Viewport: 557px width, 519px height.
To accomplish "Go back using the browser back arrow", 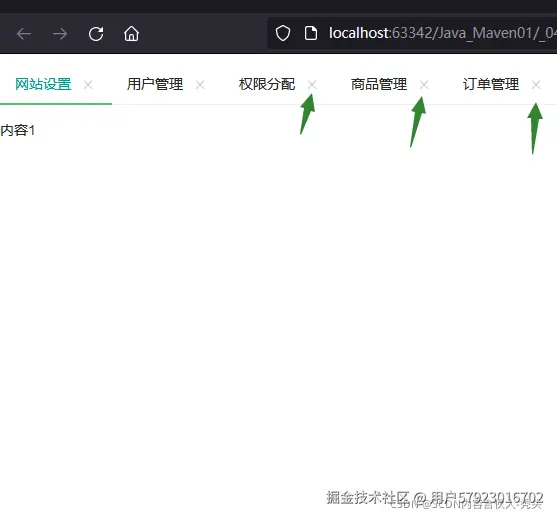I will (x=24, y=34).
